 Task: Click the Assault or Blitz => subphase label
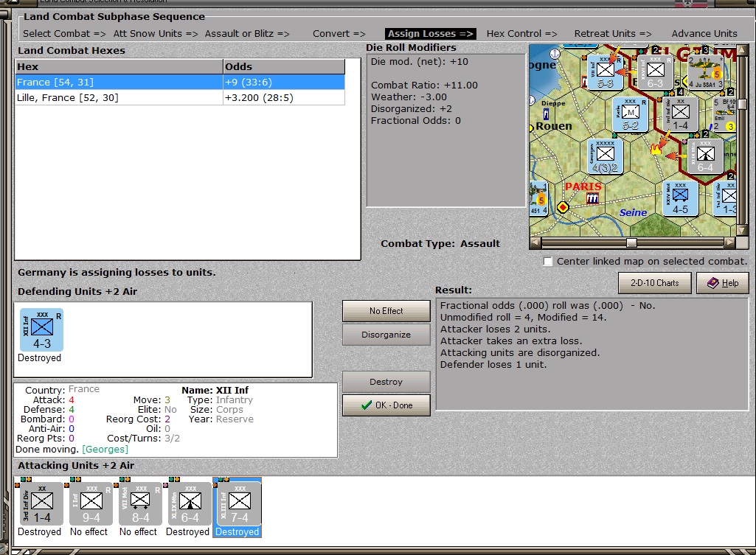(247, 34)
